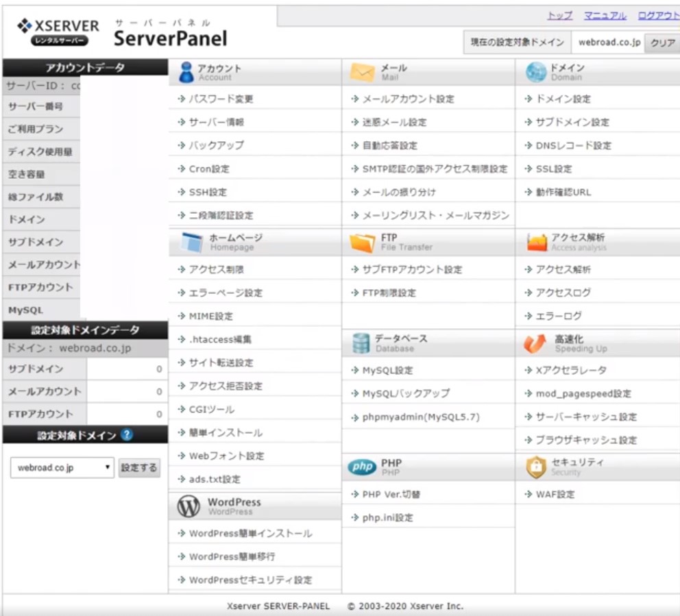The image size is (680, 616).
Task: Open the webroad.co.jp target domain dropdown
Action: point(62,468)
